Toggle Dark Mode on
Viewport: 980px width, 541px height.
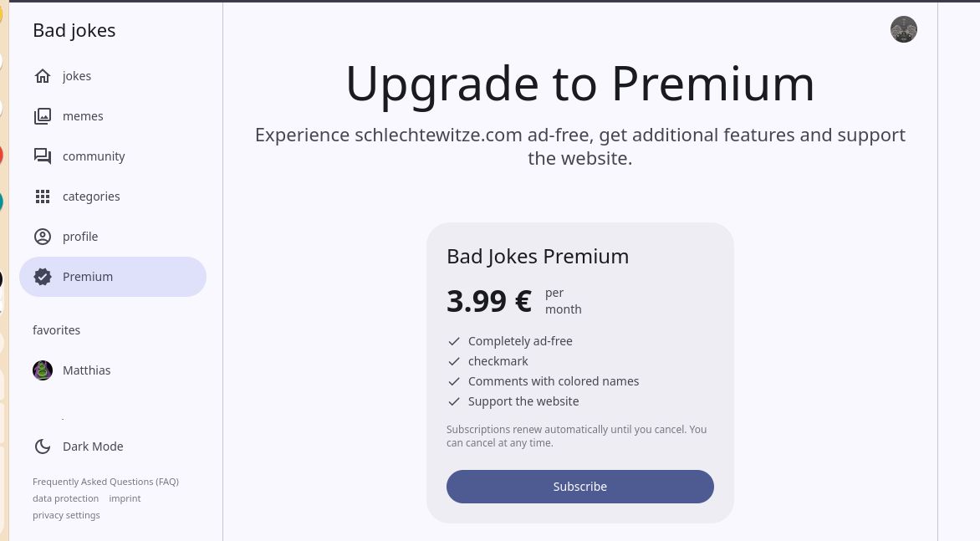[x=93, y=447]
